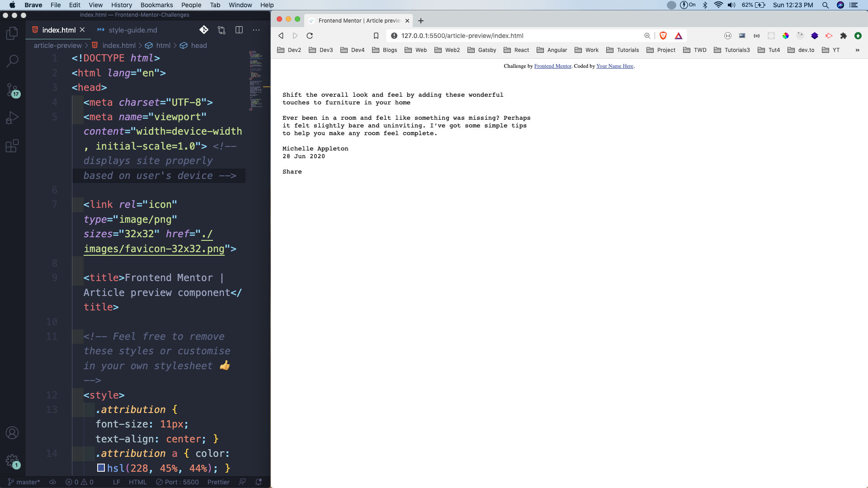The height and width of the screenshot is (488, 868).
Task: Go back in Brave browser
Action: [281, 36]
